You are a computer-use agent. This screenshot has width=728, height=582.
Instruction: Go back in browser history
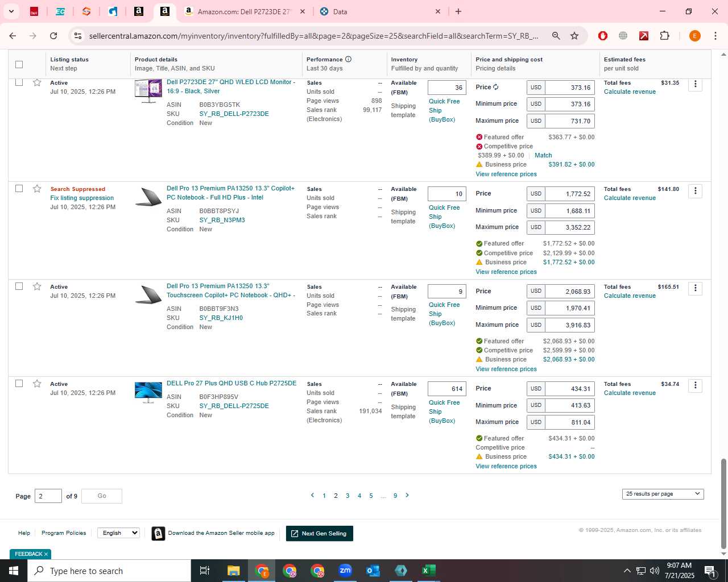[13, 36]
